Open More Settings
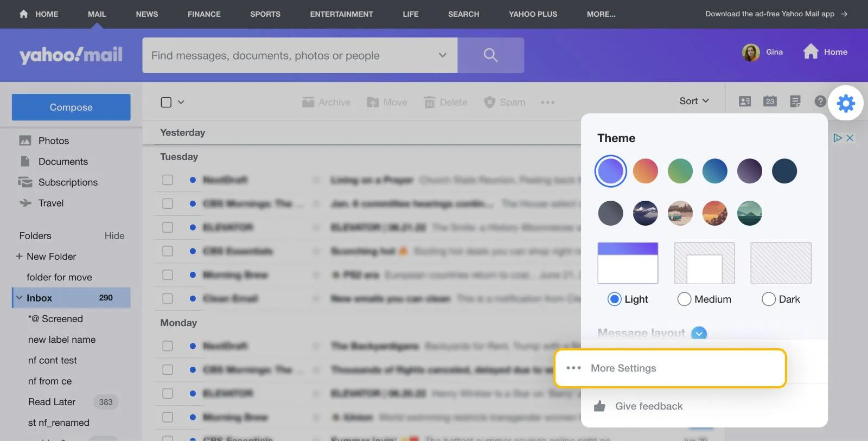Viewport: 868px width, 441px height. click(x=671, y=368)
